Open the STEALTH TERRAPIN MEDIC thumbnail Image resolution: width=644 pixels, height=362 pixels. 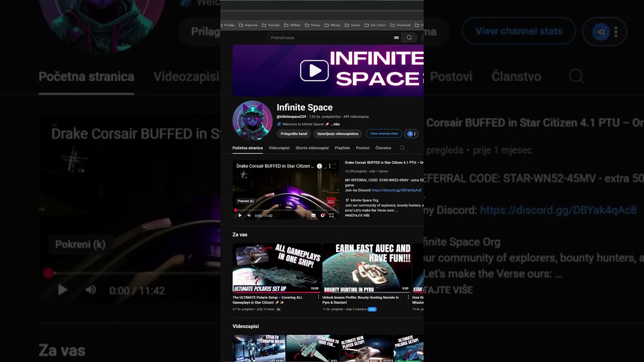(x=259, y=348)
